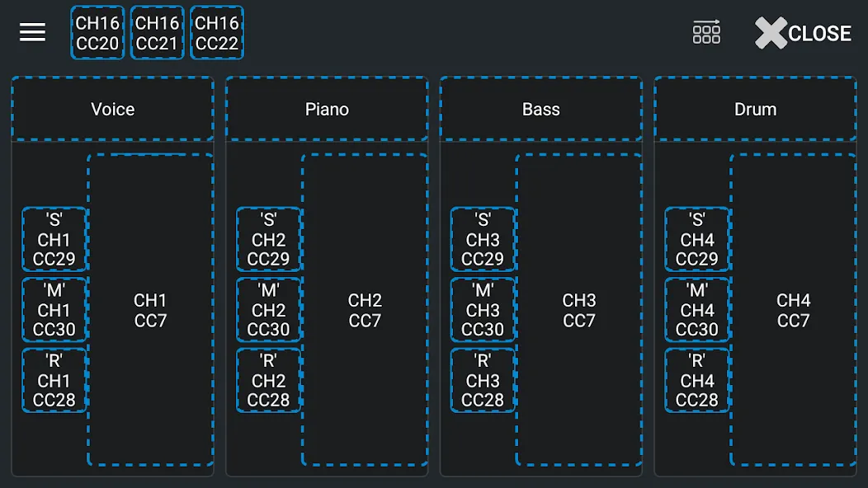Screen dimensions: 868x488
Task: Select the CH16 CC20 top button
Action: coord(97,33)
